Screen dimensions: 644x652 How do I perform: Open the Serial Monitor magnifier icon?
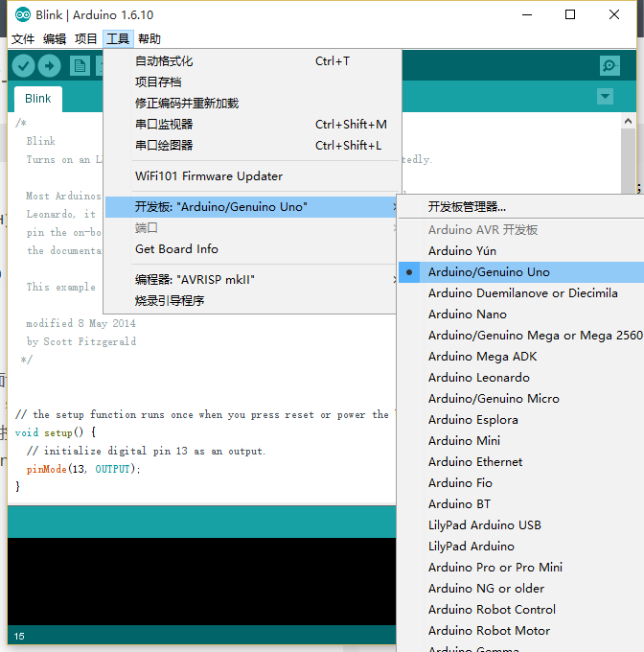[609, 66]
